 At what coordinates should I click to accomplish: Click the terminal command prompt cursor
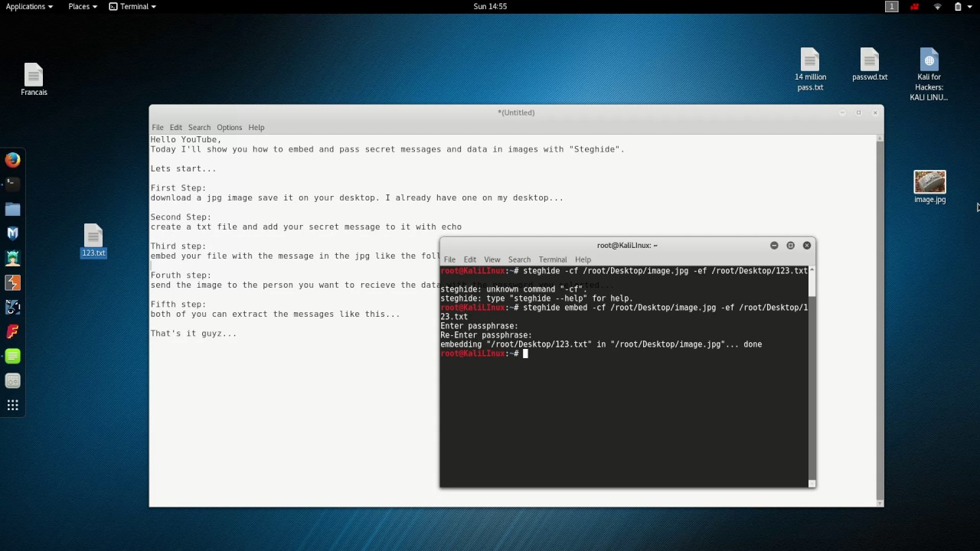[x=525, y=354]
